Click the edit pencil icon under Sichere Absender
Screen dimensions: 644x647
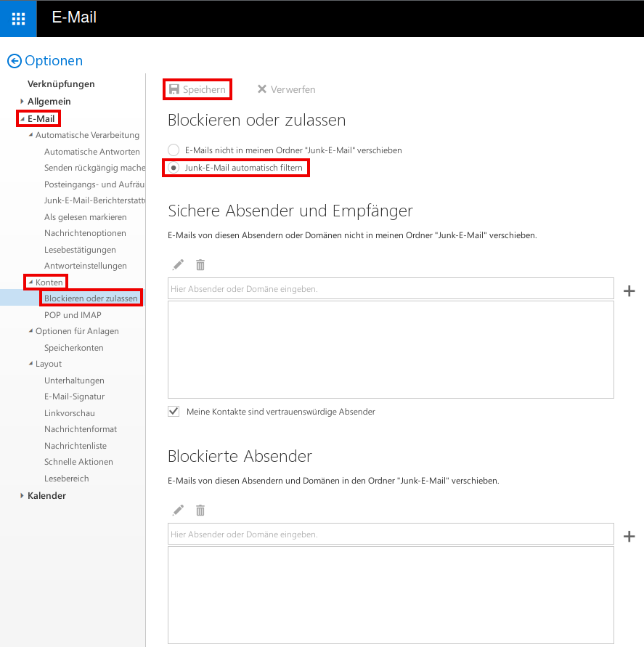point(178,265)
